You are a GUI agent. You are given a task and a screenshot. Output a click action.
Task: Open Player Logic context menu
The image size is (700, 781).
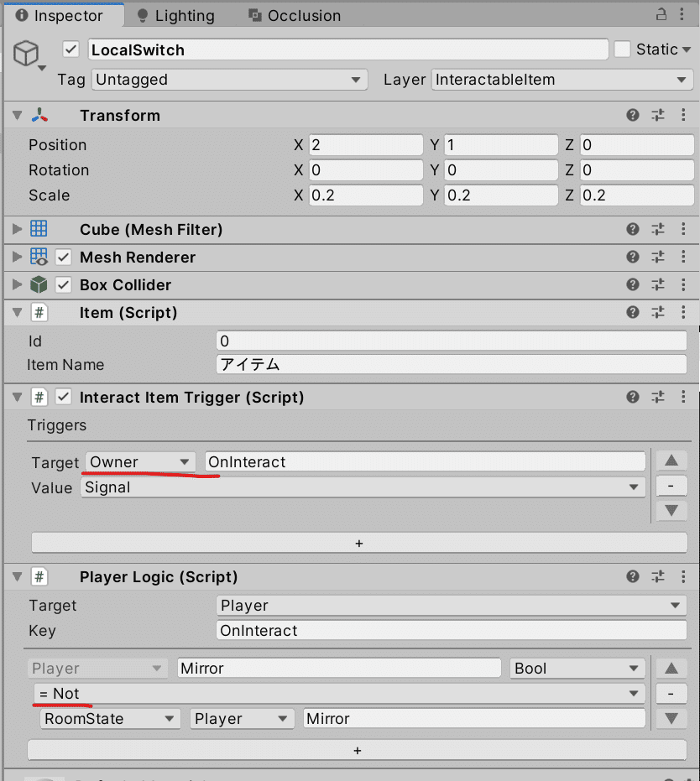pos(683,577)
